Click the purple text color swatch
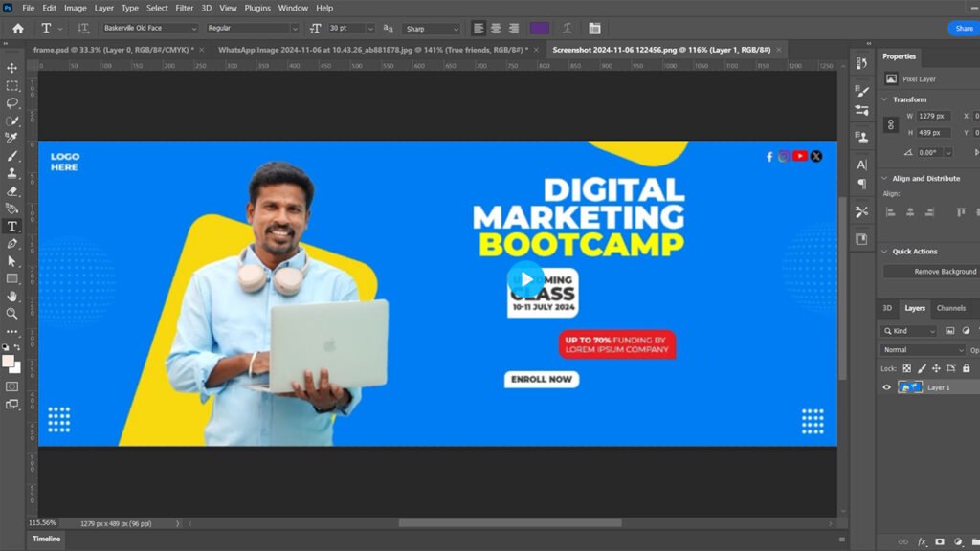 (540, 29)
